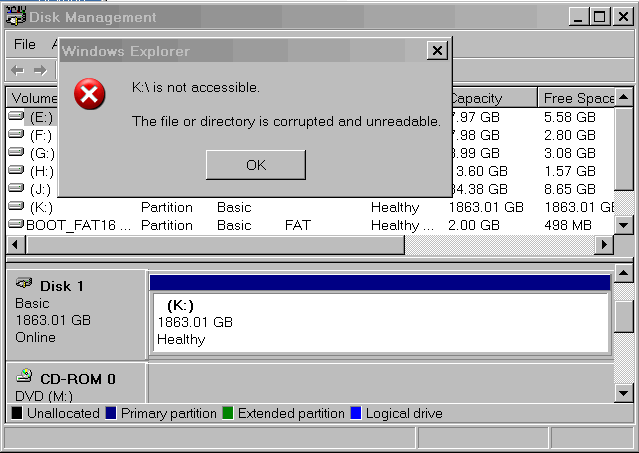This screenshot has height=453, width=639.
Task: Click the 1.57 GB free space value
Action: click(x=570, y=171)
